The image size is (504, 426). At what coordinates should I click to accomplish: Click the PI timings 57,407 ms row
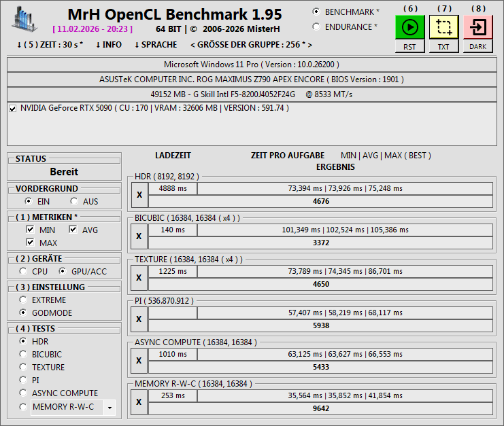pos(345,313)
